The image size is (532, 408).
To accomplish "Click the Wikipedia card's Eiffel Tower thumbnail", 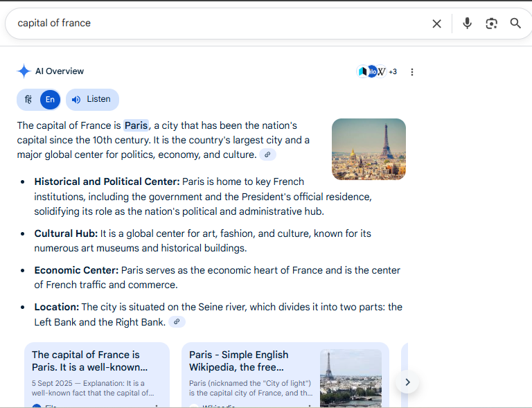I will (351, 378).
